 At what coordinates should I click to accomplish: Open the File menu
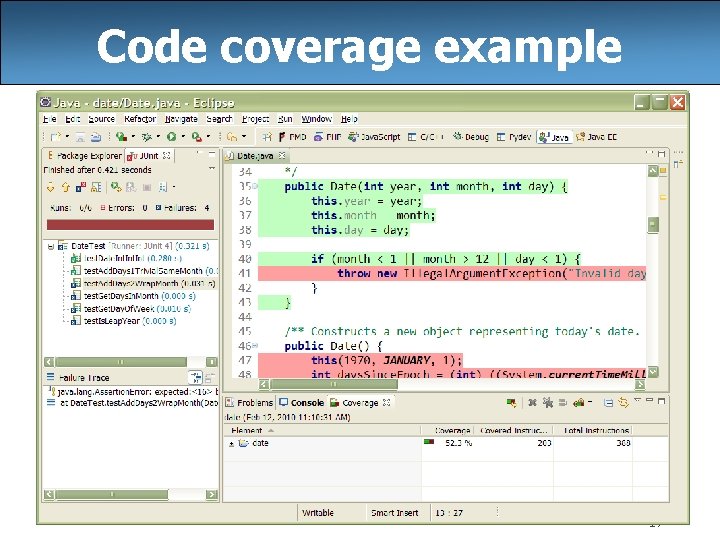50,119
